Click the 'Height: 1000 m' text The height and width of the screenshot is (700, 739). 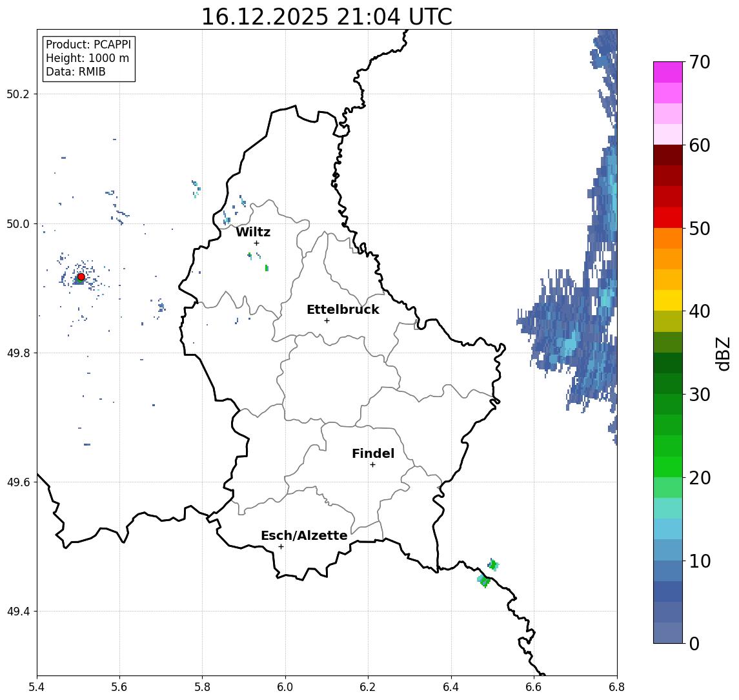coord(87,59)
